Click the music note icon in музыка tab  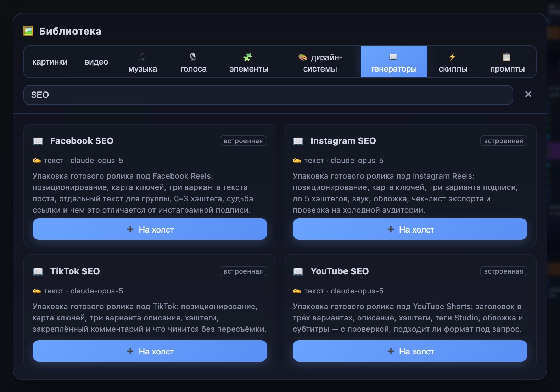pos(141,57)
